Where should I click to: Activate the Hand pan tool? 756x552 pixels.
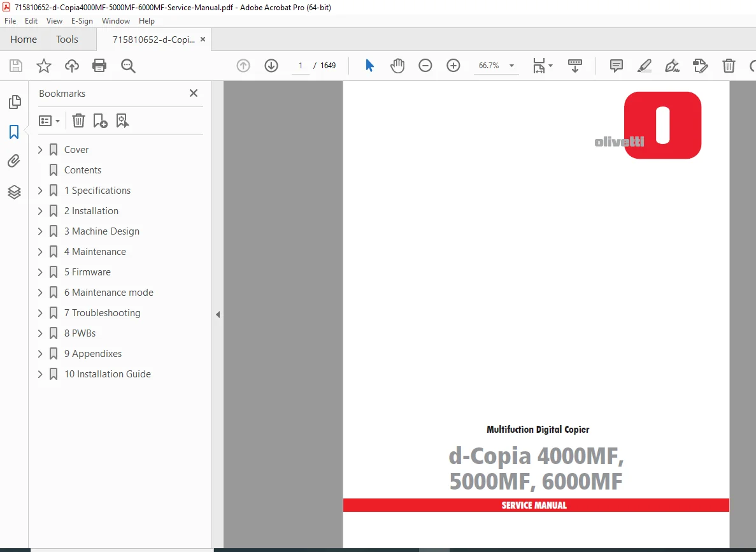(x=397, y=66)
